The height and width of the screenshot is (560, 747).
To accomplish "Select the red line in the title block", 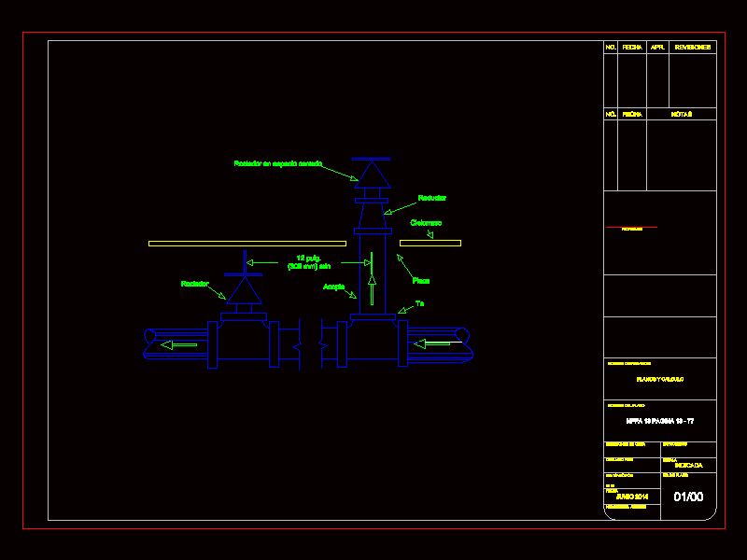I will pos(631,227).
